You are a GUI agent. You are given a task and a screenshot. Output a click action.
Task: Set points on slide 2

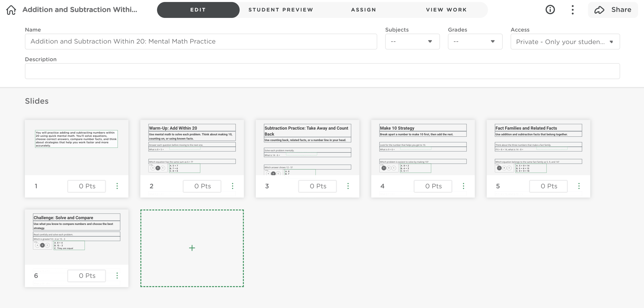tap(202, 186)
